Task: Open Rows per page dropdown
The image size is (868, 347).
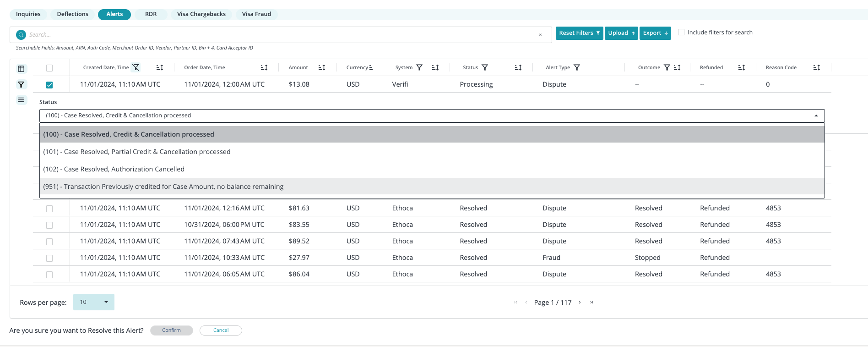Action: pyautogui.click(x=94, y=302)
